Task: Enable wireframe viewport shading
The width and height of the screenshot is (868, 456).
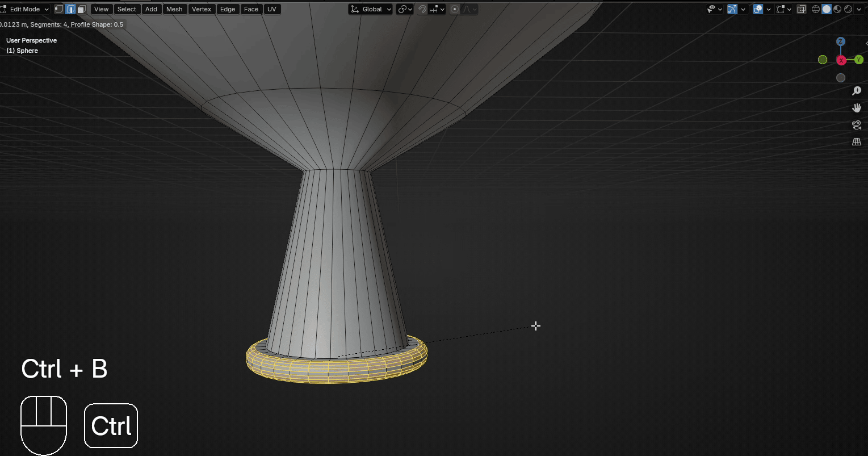Action: 816,9
